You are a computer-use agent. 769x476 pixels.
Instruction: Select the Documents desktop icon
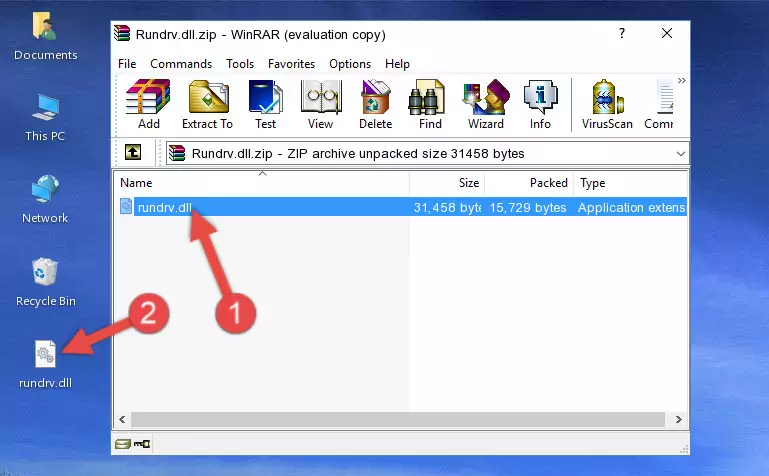[x=45, y=37]
